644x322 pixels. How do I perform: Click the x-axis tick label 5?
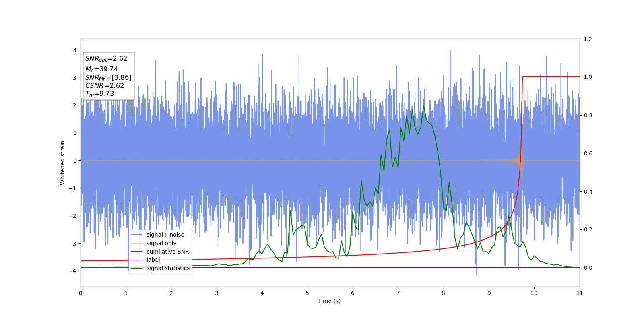pos(308,293)
